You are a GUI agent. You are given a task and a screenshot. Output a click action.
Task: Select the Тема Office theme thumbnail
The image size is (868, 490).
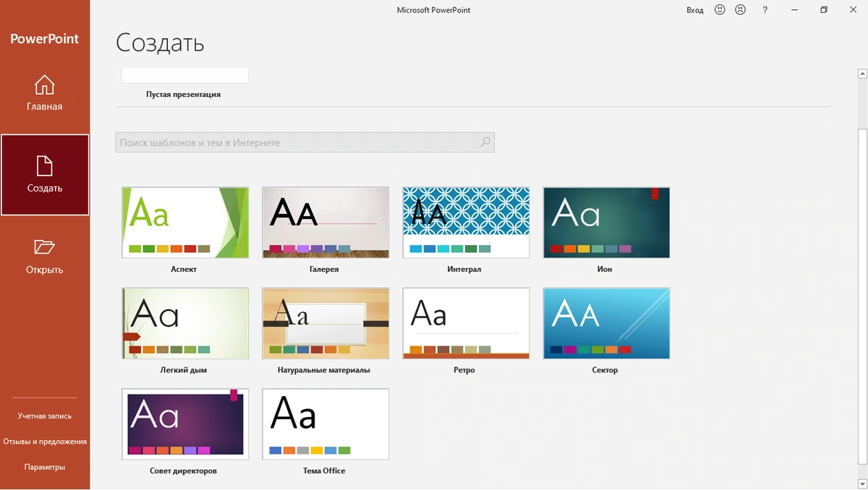325,424
